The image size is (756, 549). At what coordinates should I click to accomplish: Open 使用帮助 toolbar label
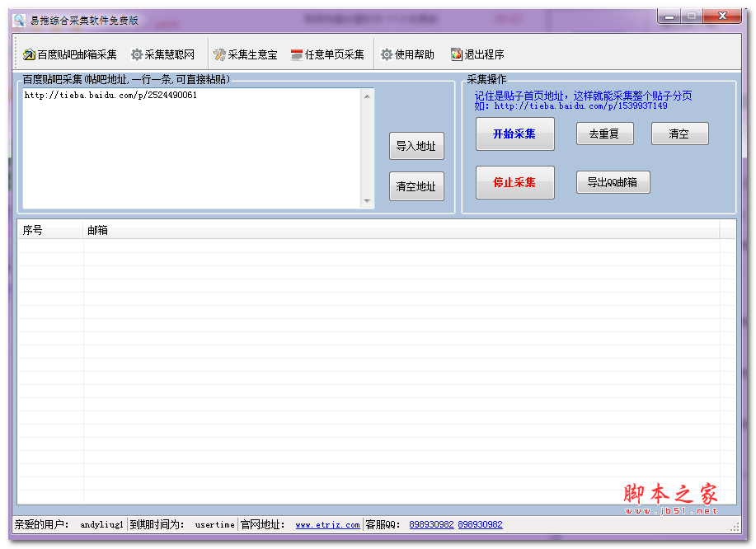(x=415, y=54)
